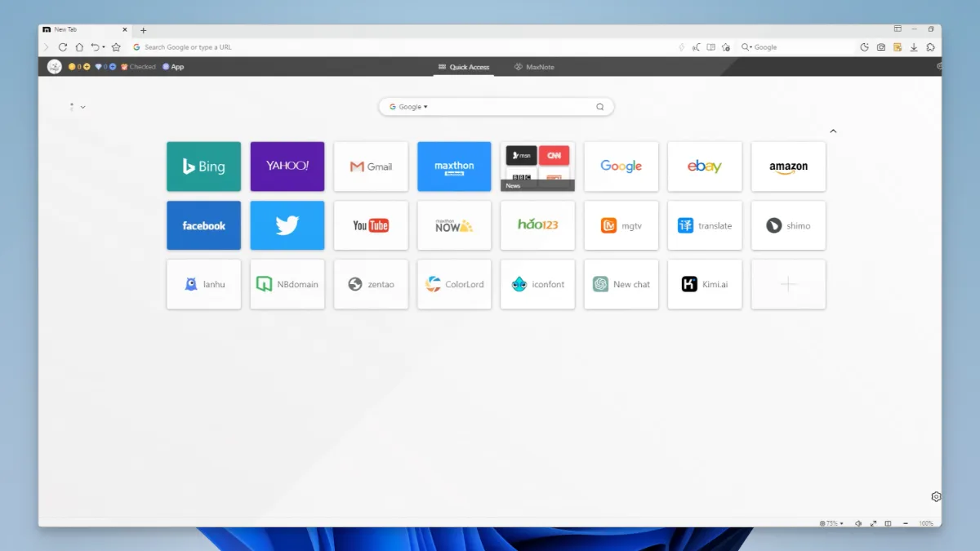Open reader mode book icon
Screen dimensions: 980x551
711,47
